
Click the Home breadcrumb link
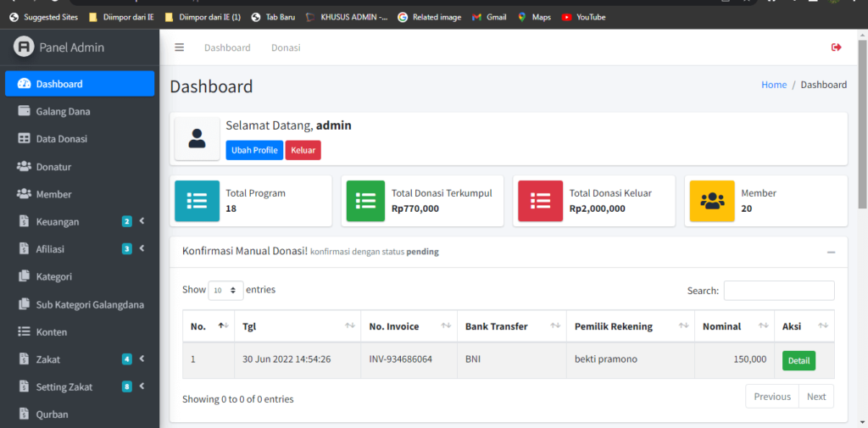pos(774,85)
